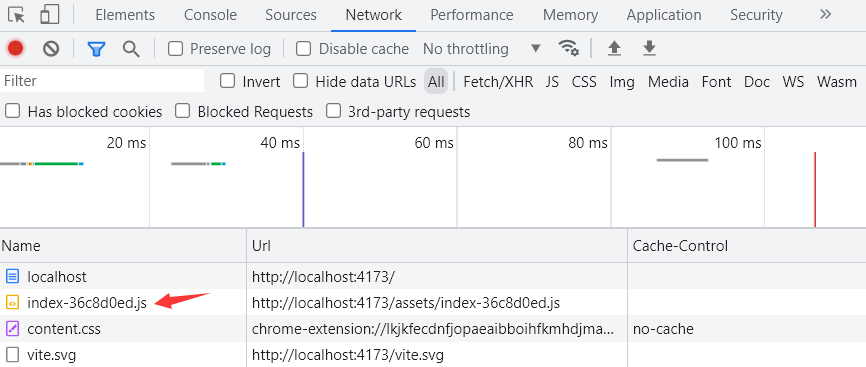Open the network search magnifier
Image resolution: width=866 pixels, height=367 pixels.
131,49
